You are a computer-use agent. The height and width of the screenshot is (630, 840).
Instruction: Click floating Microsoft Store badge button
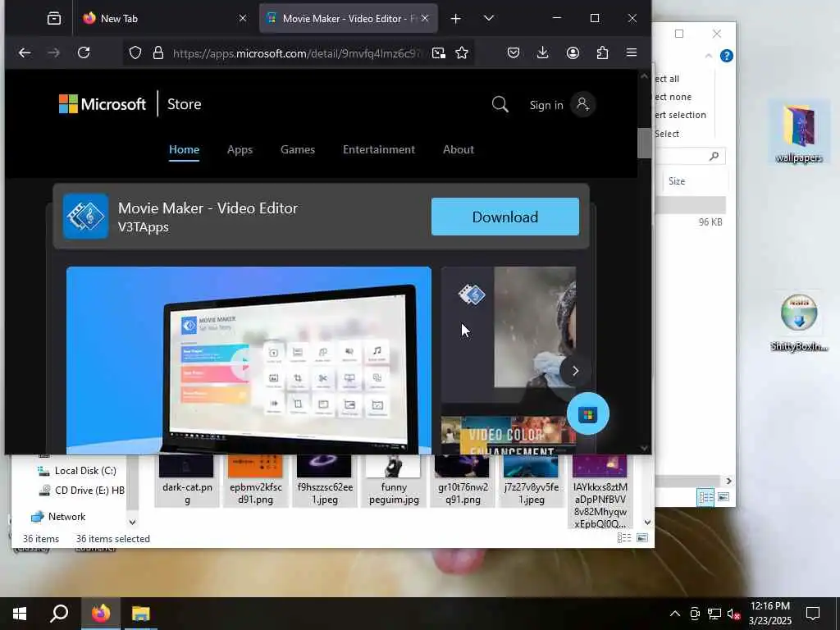point(587,414)
